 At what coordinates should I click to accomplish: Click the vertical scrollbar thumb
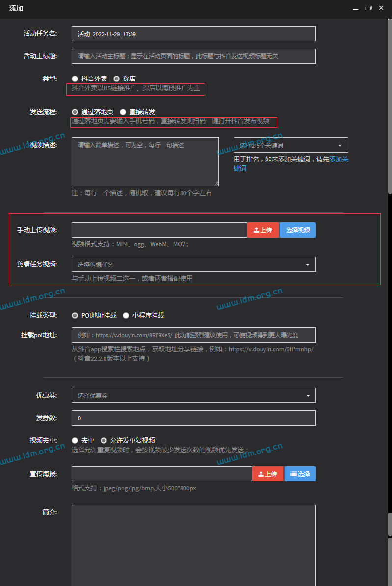coord(390,107)
